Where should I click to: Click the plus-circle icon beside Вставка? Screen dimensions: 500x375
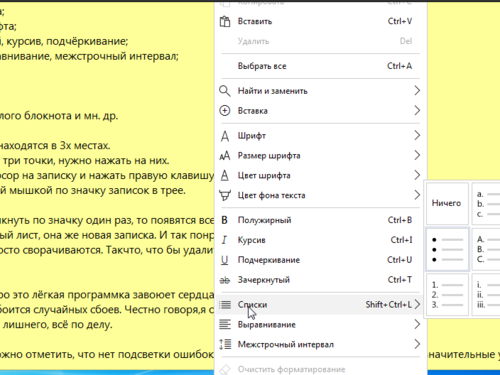pyautogui.click(x=225, y=111)
